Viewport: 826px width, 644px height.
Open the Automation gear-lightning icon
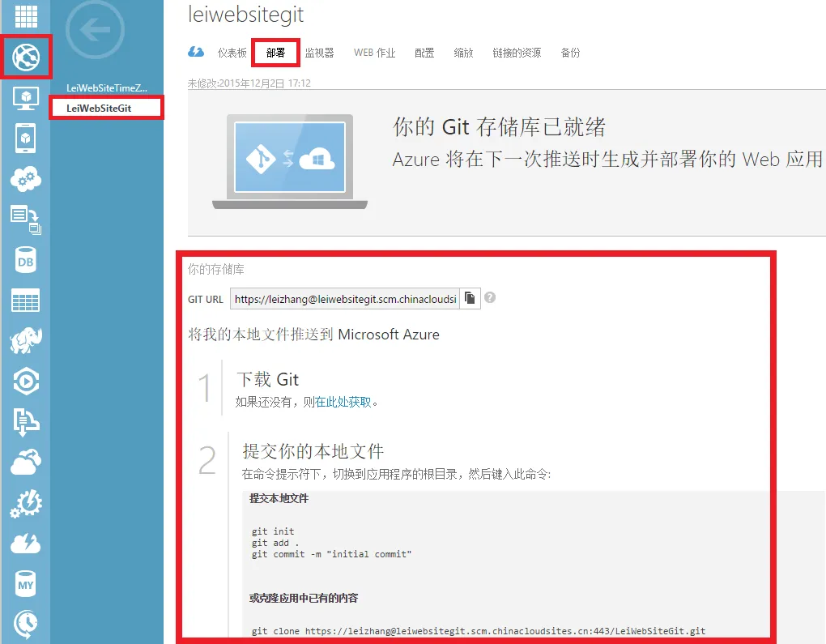[x=26, y=503]
